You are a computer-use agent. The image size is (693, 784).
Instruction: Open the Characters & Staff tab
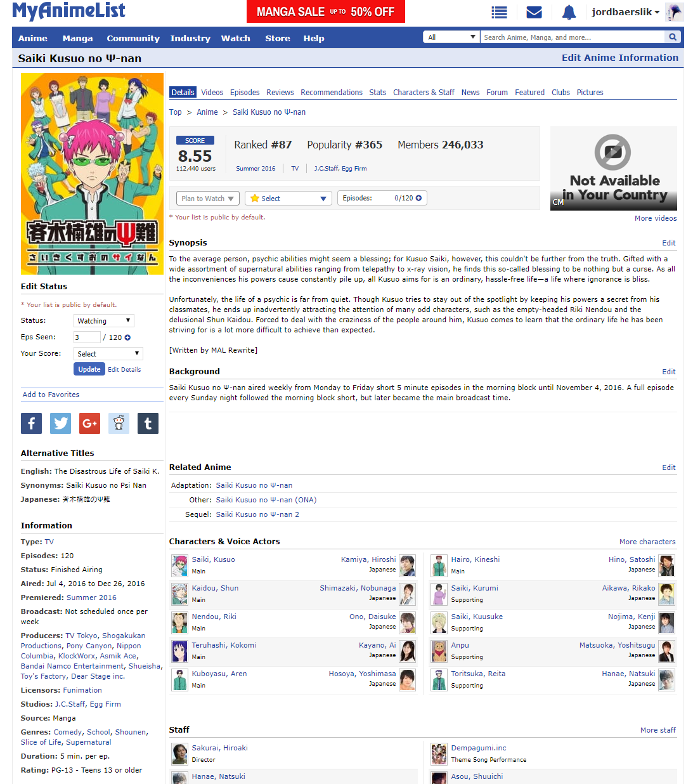(x=424, y=93)
